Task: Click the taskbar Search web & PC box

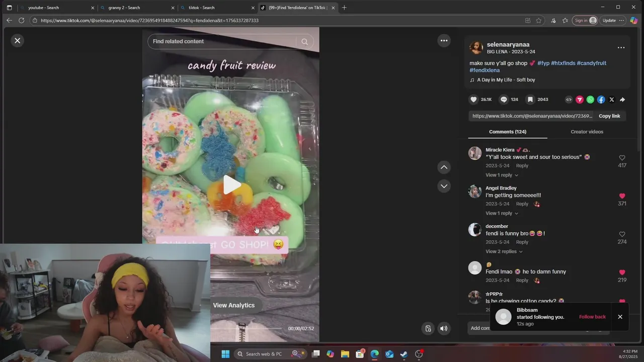Action: (270, 354)
